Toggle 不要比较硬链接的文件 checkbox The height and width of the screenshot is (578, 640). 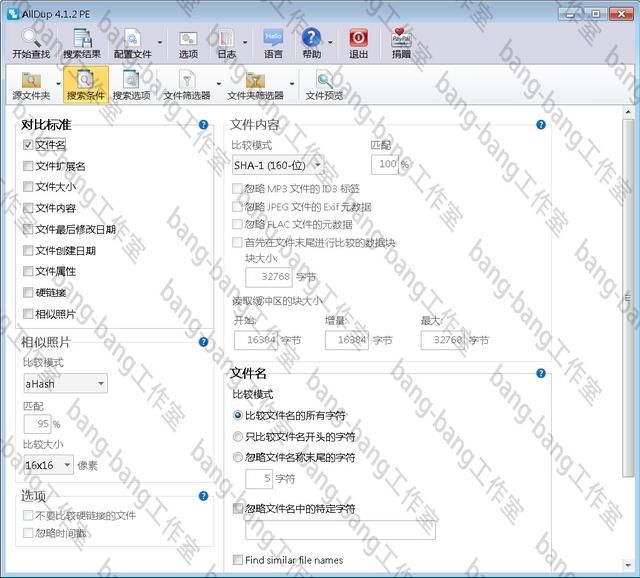28,516
